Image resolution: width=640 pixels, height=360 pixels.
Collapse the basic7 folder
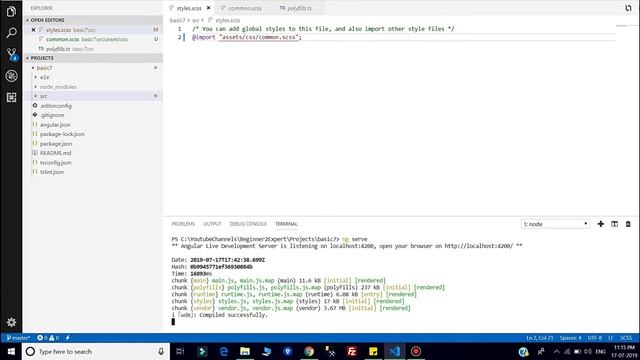44,68
